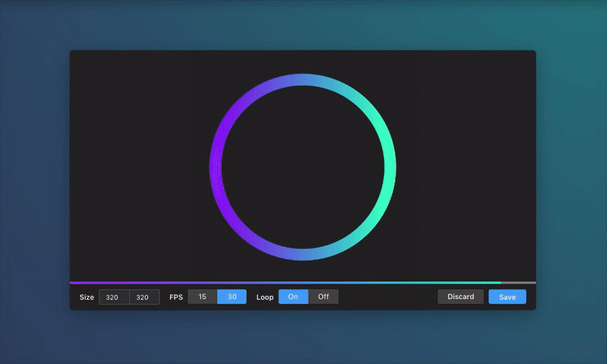Click the Discard button

click(x=461, y=297)
